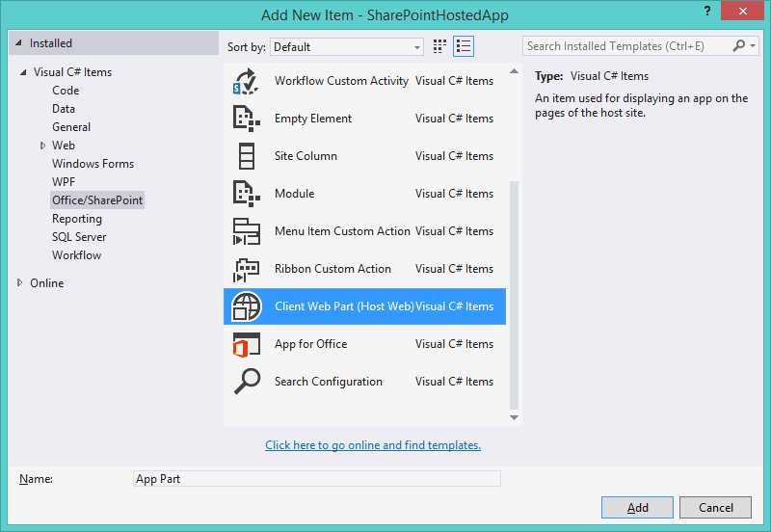Close the Add New Item dialog
771x532 pixels.
pyautogui.click(x=742, y=11)
